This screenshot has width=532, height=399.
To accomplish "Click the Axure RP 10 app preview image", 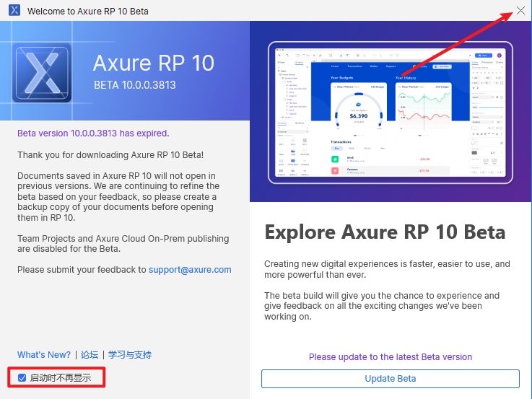I will point(390,112).
